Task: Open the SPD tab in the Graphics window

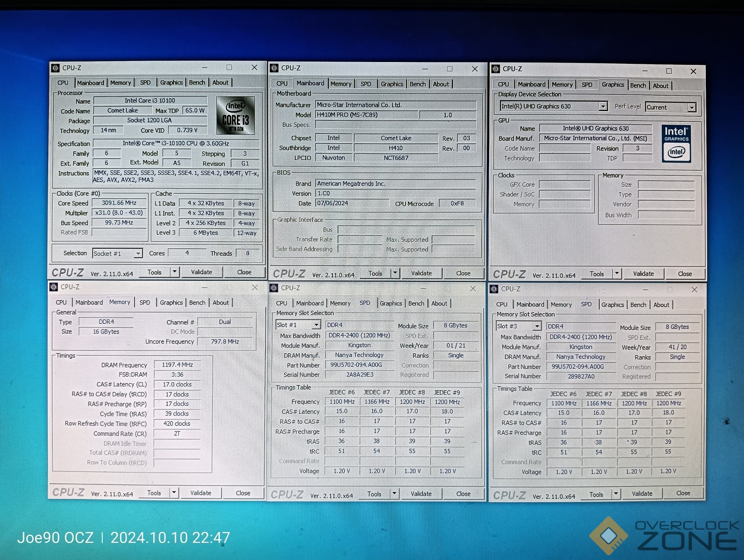Action: coord(587,84)
